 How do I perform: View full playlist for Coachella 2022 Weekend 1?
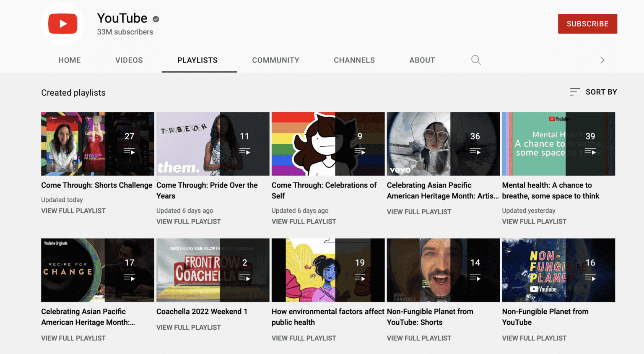point(189,327)
